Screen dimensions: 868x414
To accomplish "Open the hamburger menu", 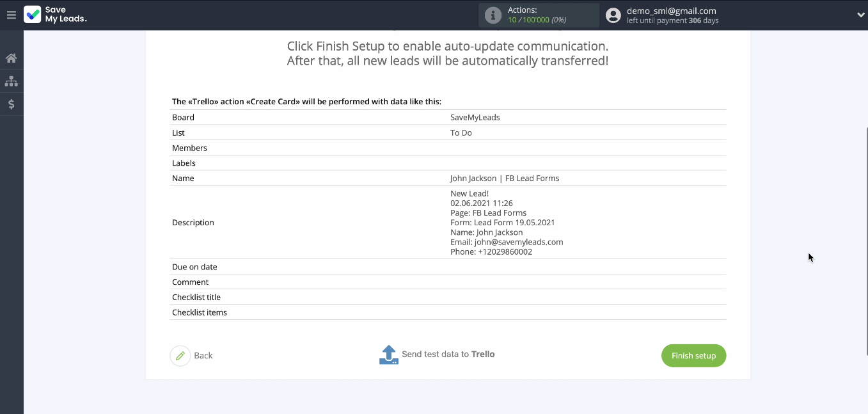I will (11, 15).
